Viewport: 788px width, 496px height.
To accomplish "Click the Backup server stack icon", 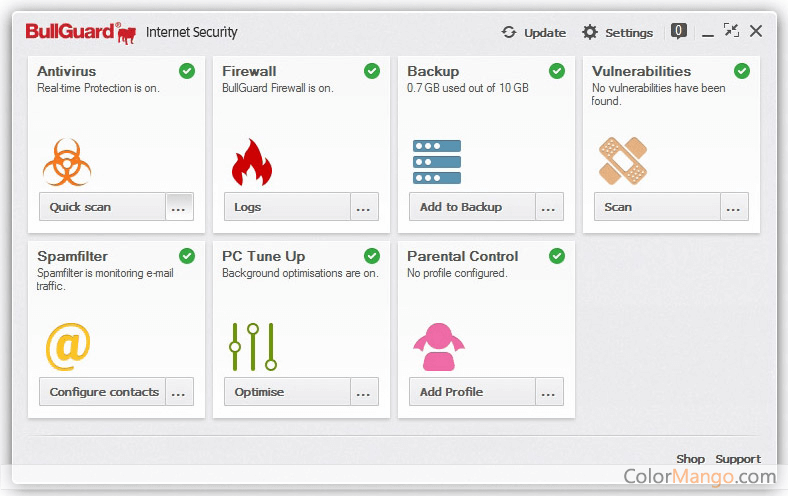I will click(437, 162).
